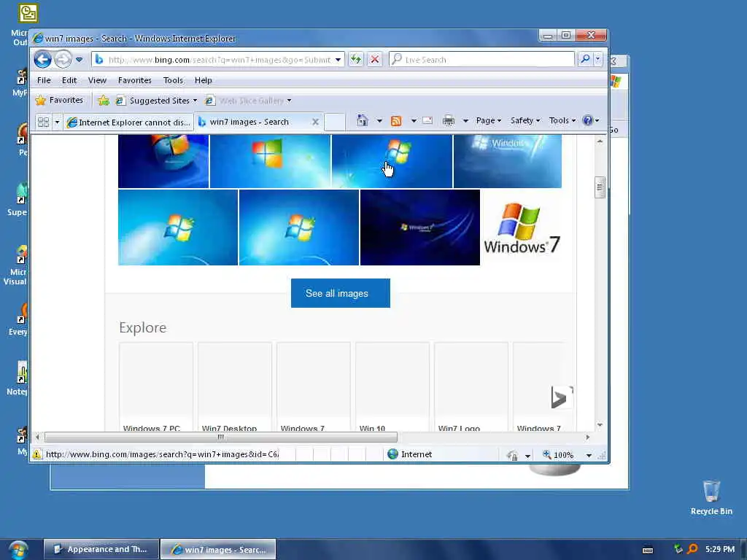Click the Start orb button

click(18, 550)
